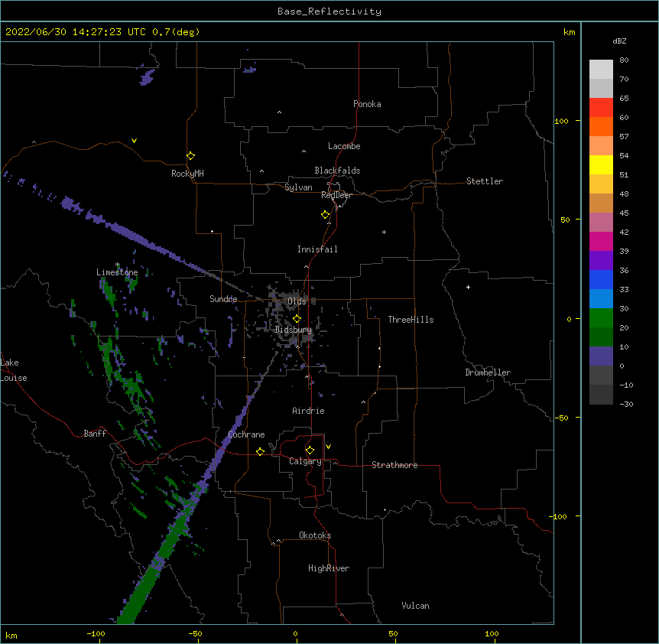The height and width of the screenshot is (644, 659).
Task: Select the Drumheller label
Action: click(488, 372)
